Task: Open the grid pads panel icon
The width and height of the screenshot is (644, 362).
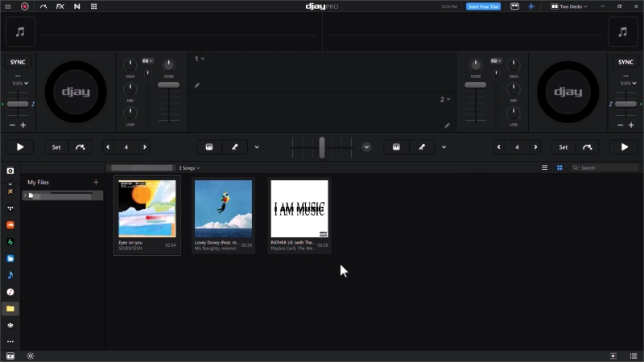Action: coord(93,6)
